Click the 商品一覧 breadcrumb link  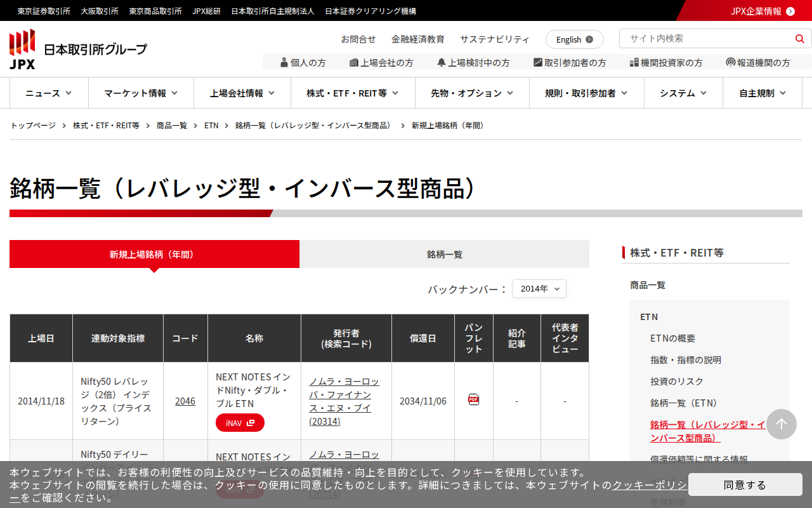pos(172,126)
